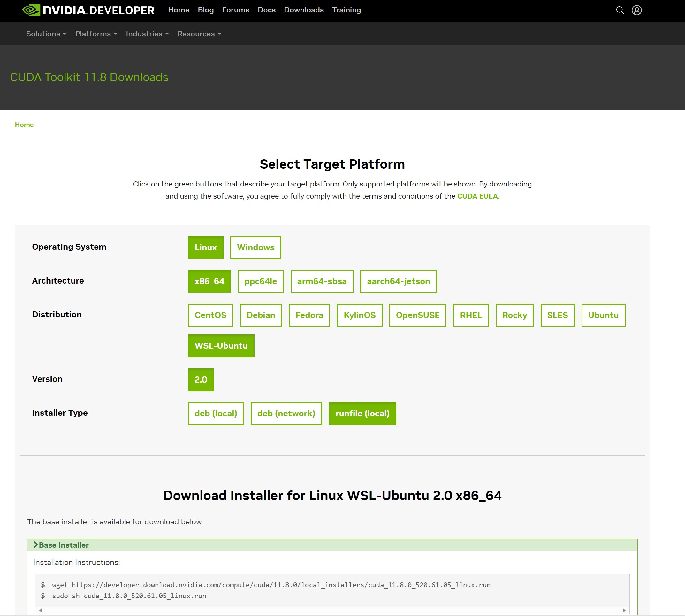
Task: Choose runfile (local) installer type
Action: point(362,414)
